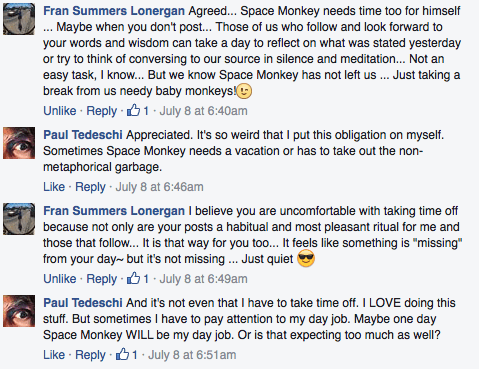Open the 'July 8 at 6:46am' timestamp
The width and height of the screenshot is (479, 369).
159,187
